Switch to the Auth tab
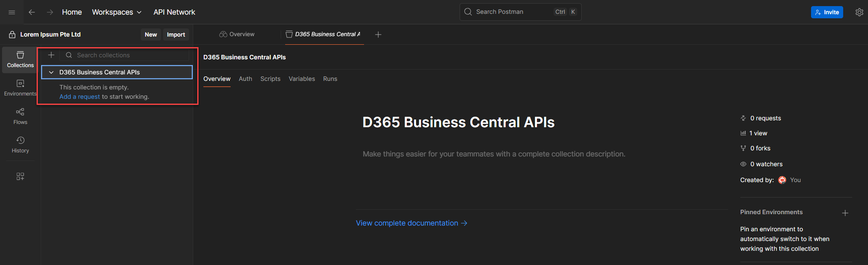 click(245, 79)
